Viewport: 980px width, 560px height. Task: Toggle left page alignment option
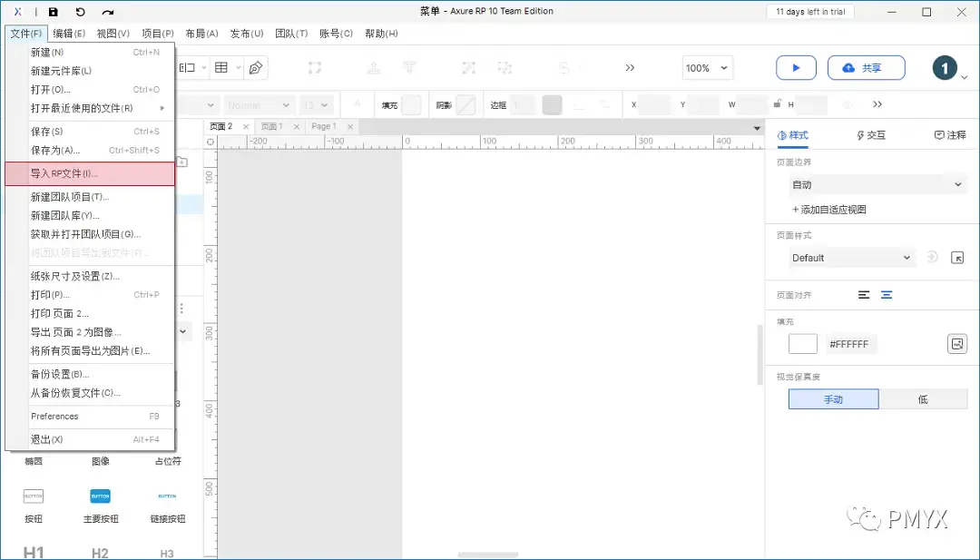tap(862, 294)
